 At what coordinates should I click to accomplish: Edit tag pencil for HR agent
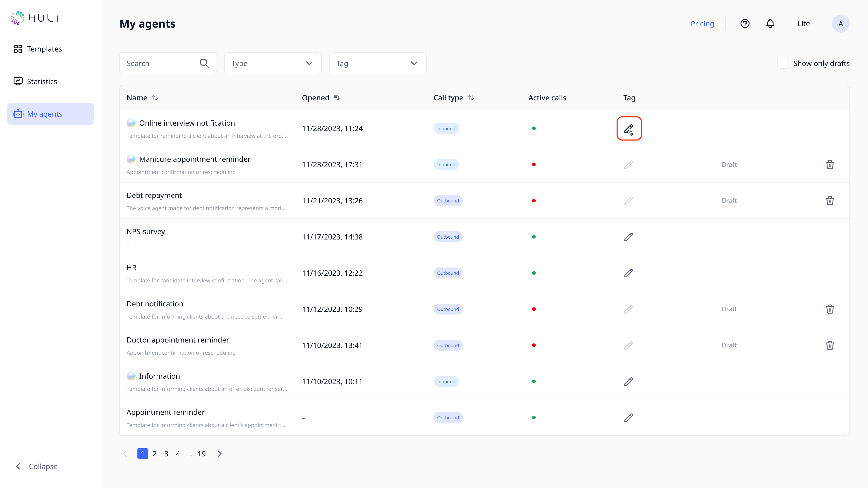click(x=628, y=273)
